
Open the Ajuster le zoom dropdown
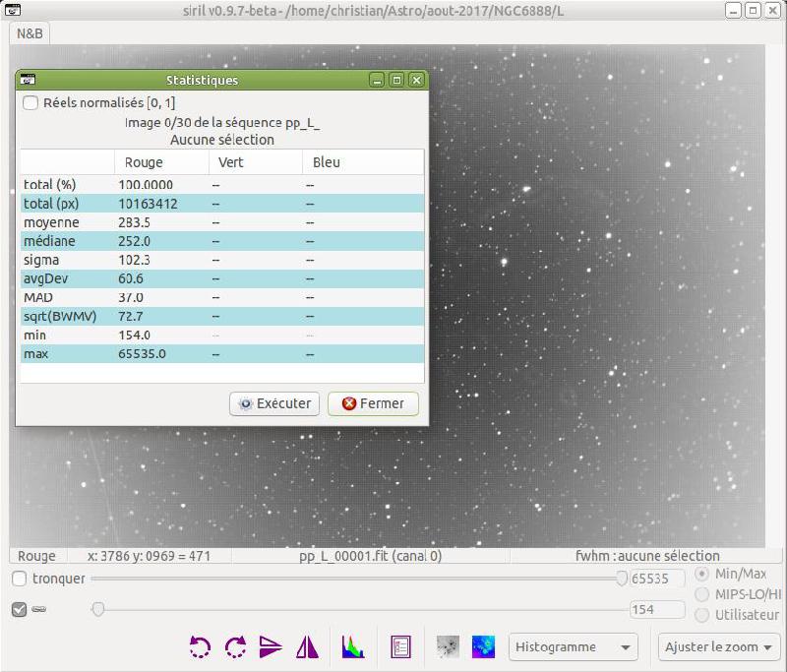(x=719, y=647)
